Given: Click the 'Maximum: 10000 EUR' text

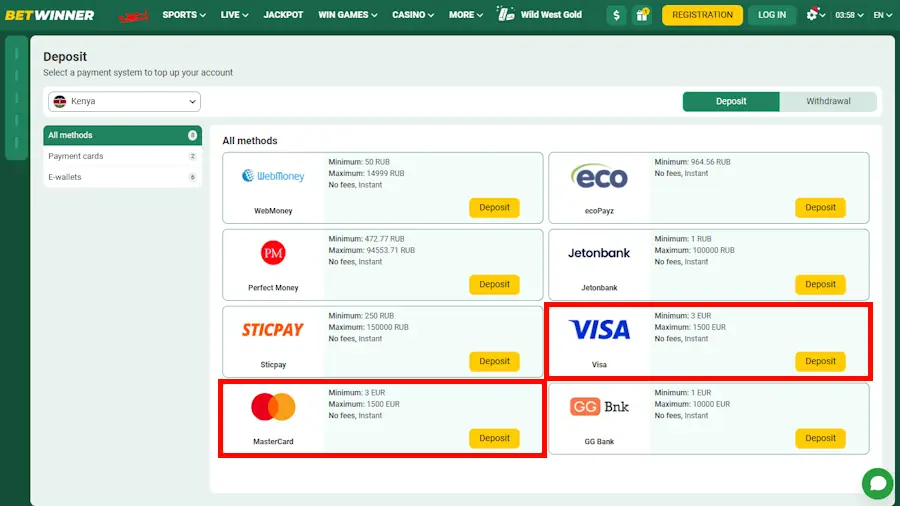Looking at the screenshot, I should tap(692, 404).
